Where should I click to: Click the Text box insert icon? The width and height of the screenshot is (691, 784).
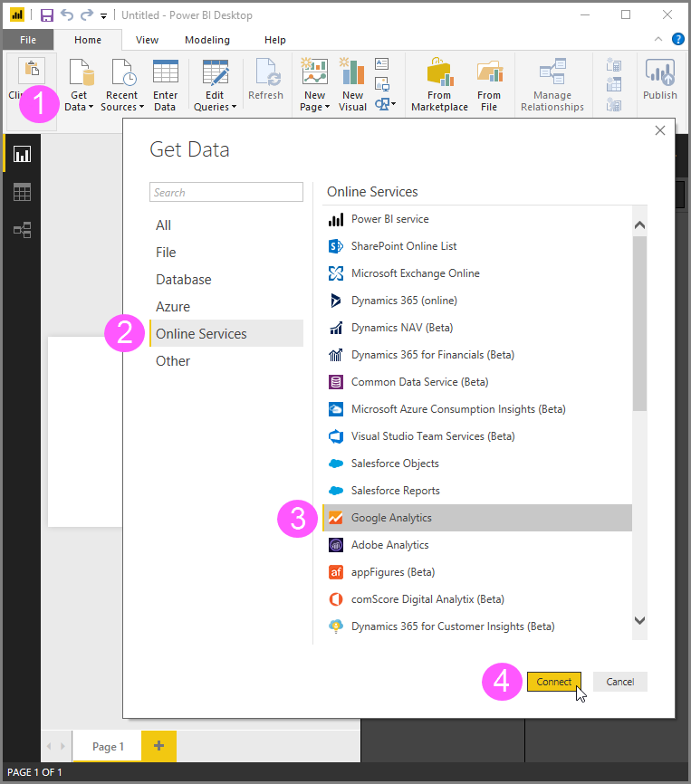point(382,63)
